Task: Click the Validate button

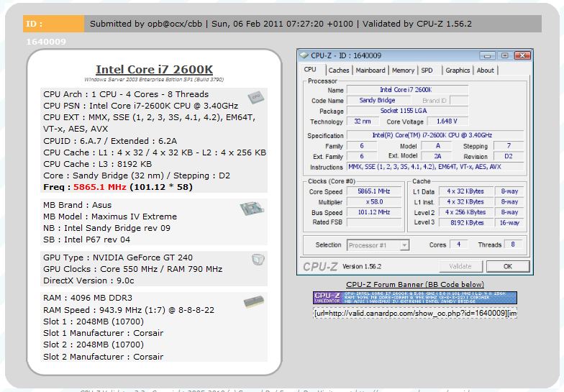Action: [x=460, y=266]
